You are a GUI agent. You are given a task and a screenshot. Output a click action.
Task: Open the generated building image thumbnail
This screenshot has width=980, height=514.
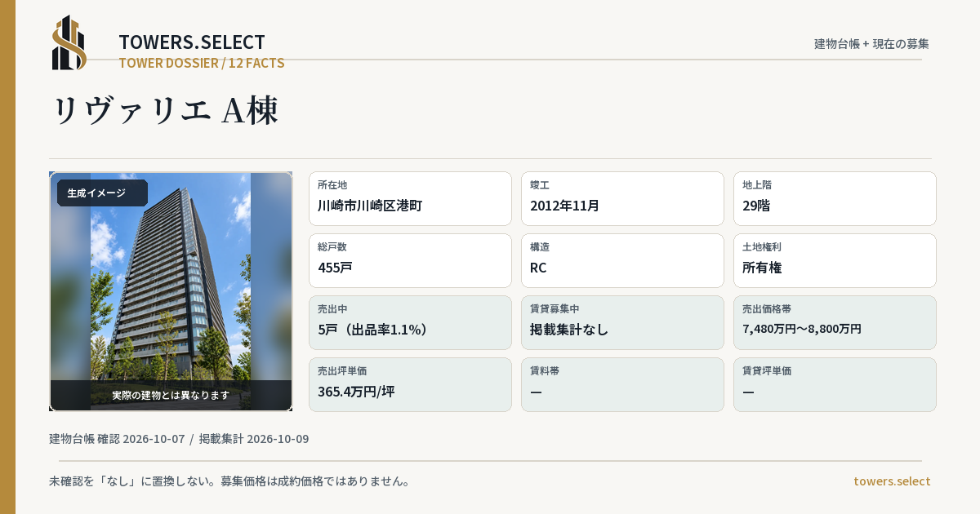tap(171, 291)
